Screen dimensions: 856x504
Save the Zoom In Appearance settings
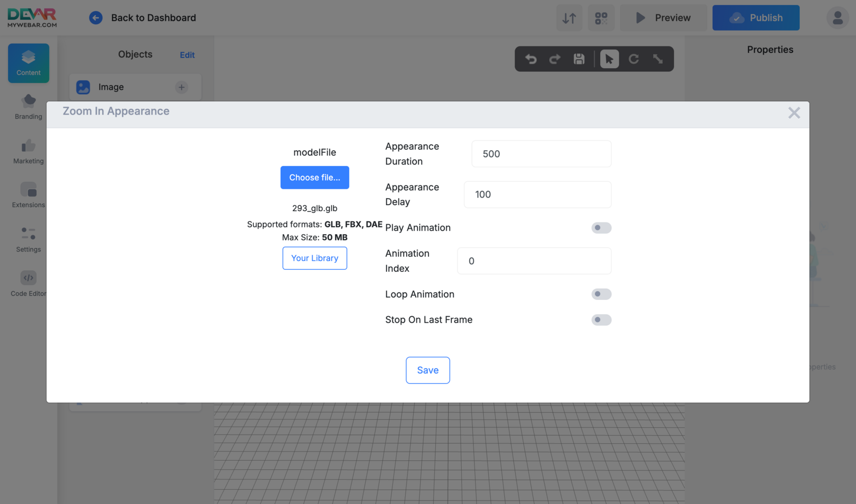[x=427, y=370]
